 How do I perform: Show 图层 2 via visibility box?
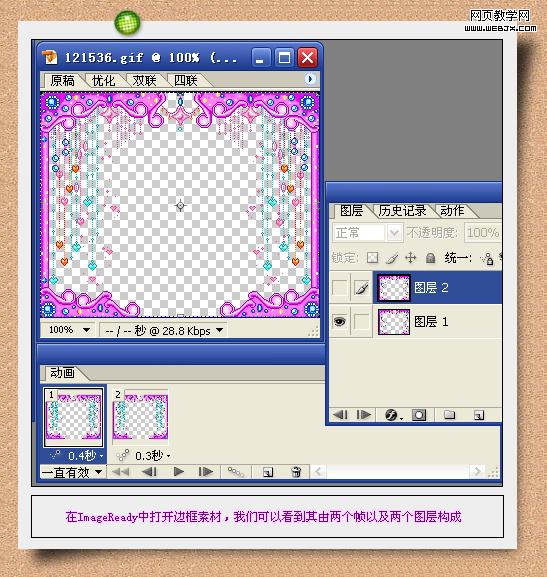[x=339, y=287]
